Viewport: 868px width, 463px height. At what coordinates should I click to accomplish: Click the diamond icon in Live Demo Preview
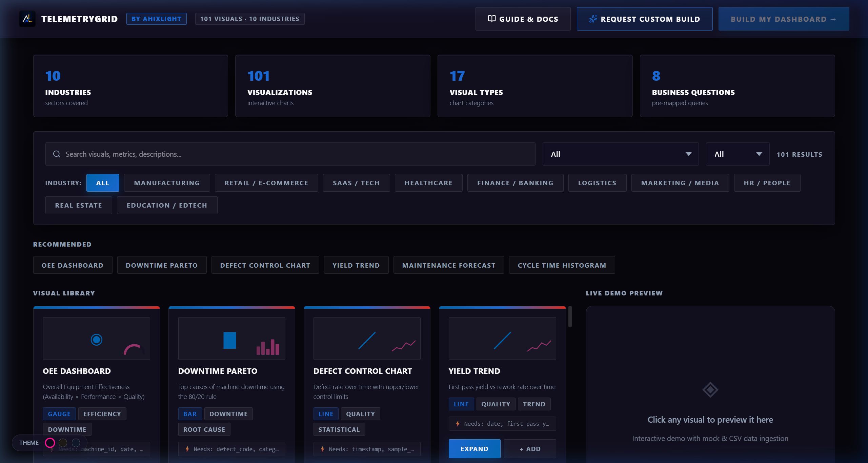point(710,389)
